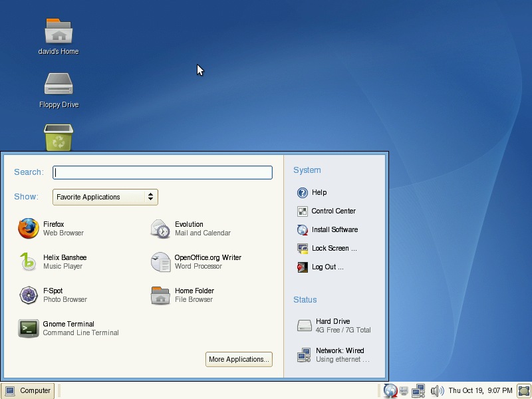Open the volume speaker tray icon
Viewport: 532px width, 399px height.
[x=438, y=391]
